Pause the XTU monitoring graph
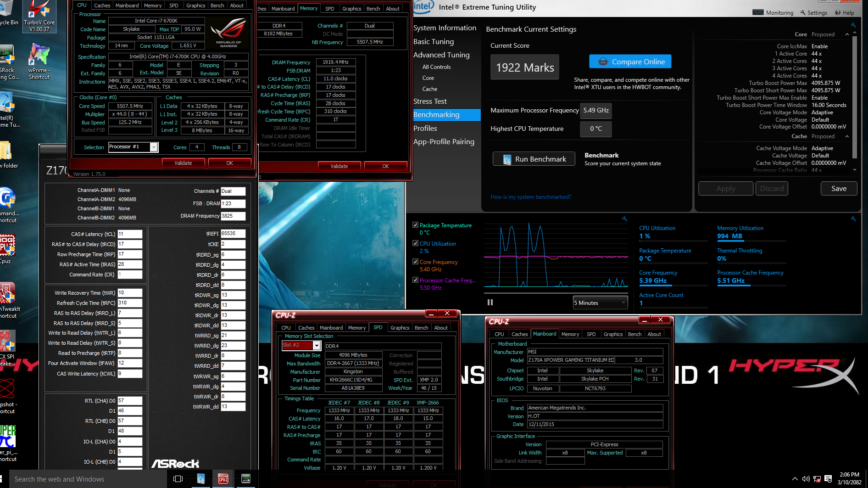 490,302
